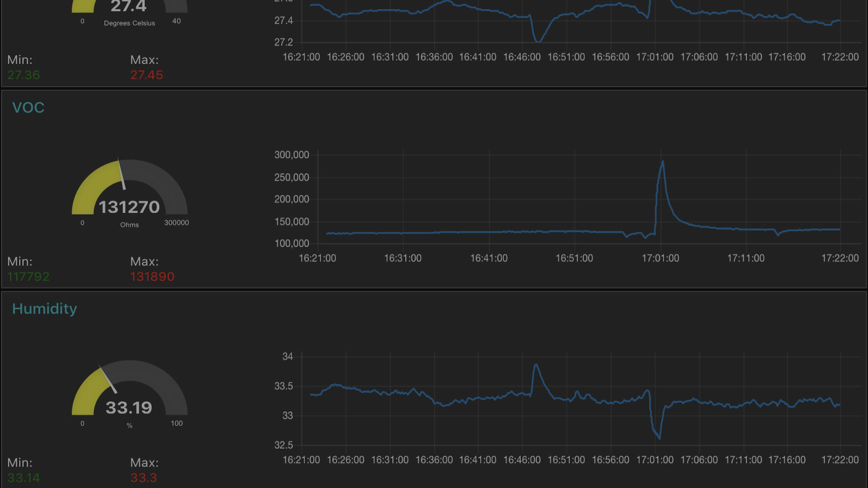Screen dimensions: 868x488
Task: Click the temperature Max value 27.45
Action: coord(146,75)
